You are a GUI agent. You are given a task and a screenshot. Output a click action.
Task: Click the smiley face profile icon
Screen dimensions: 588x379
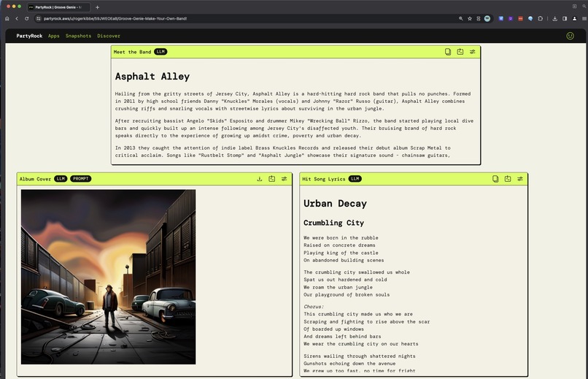(x=570, y=36)
